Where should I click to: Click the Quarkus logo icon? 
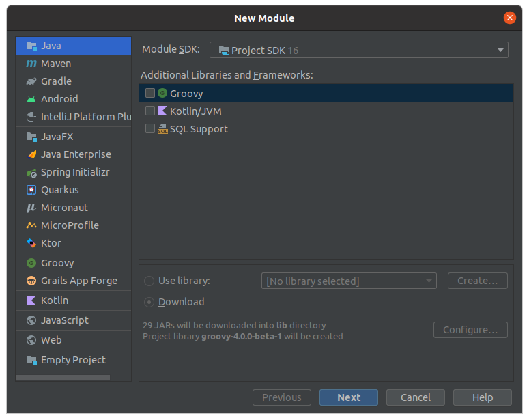(31, 190)
